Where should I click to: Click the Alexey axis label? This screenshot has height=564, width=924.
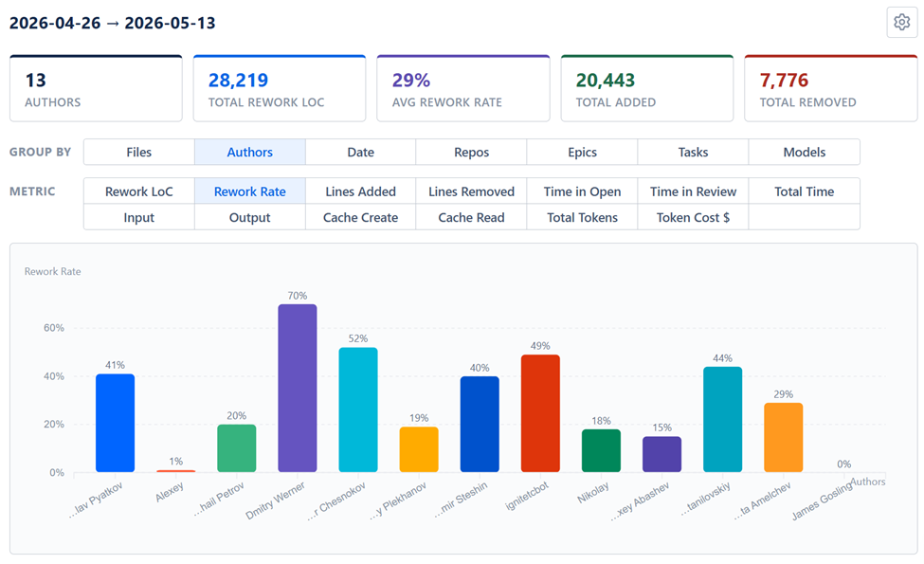point(170,492)
